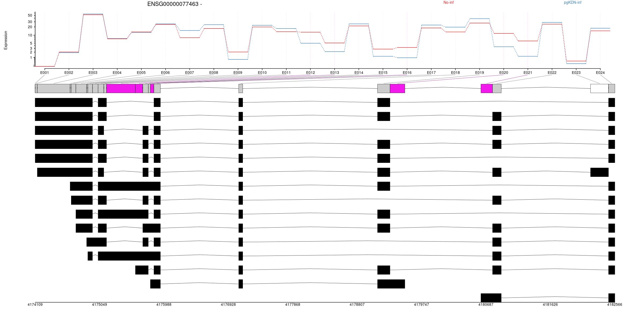
Task: Click y-axis tick value 30
Action: (30, 22)
